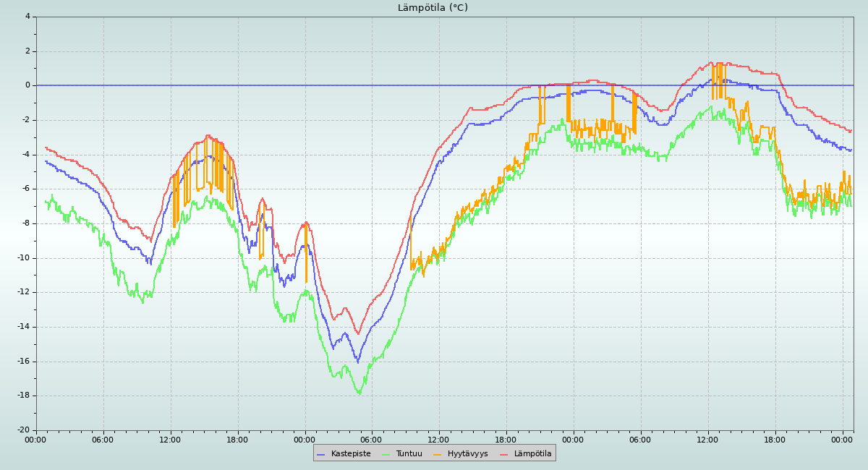Viewport: 868px width, 470px height.
Task: Click the -20 label on the y-axis
Action: coord(24,430)
